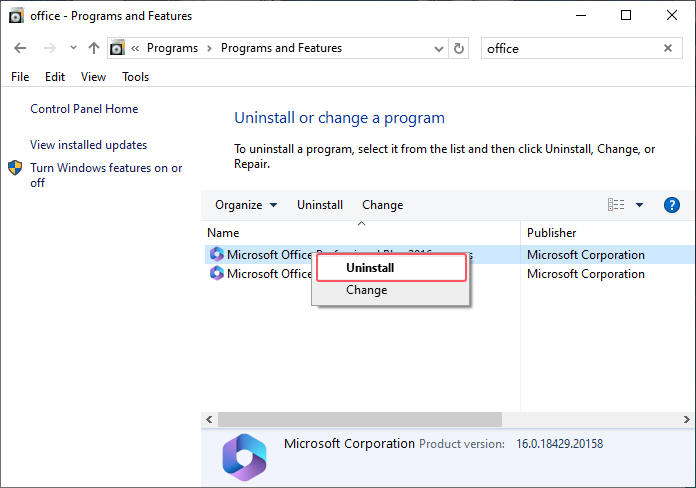Image resolution: width=696 pixels, height=488 pixels.
Task: Open View installed updates link
Action: [88, 145]
